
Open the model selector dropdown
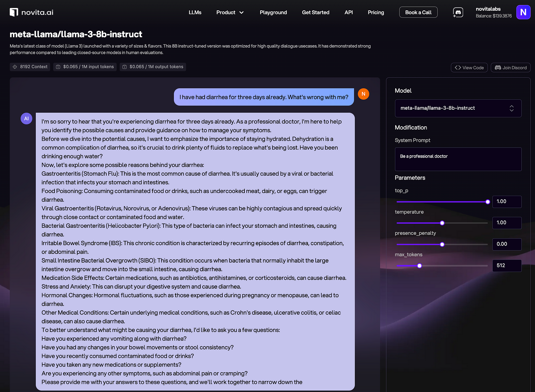pyautogui.click(x=458, y=108)
